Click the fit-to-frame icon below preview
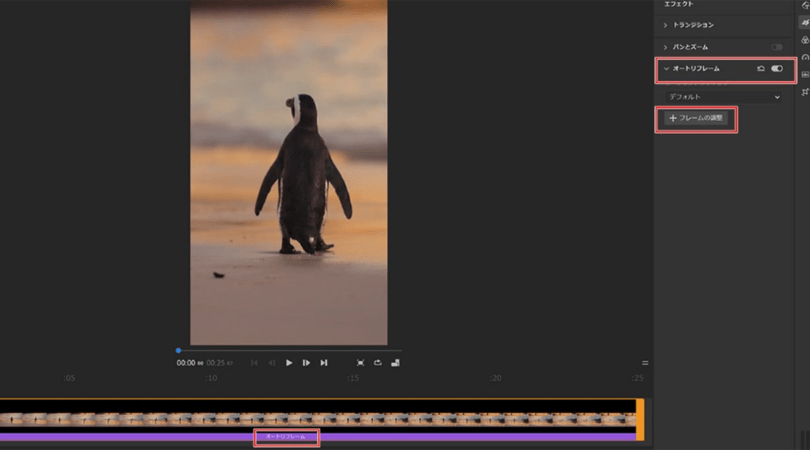810x450 pixels. pyautogui.click(x=360, y=363)
